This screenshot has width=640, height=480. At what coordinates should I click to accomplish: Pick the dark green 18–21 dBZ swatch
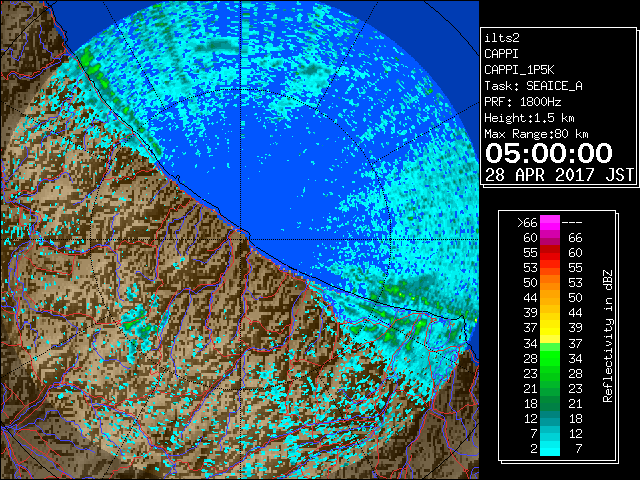click(x=550, y=403)
